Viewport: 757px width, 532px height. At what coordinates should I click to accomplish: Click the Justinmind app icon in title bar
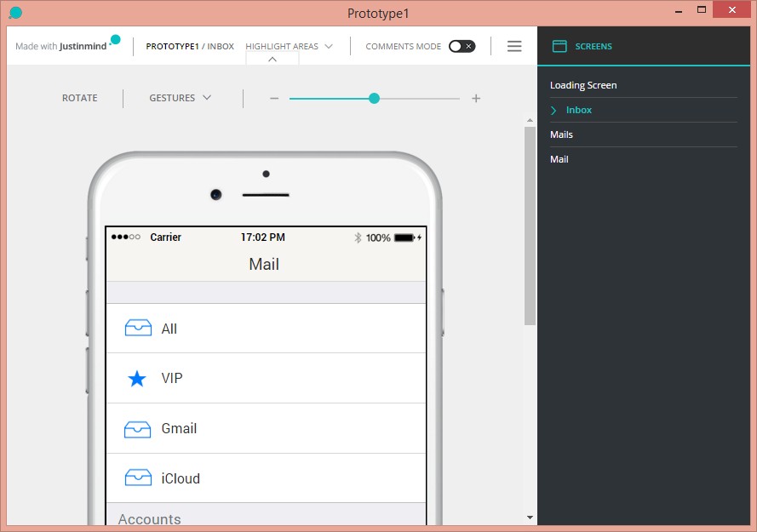click(15, 13)
